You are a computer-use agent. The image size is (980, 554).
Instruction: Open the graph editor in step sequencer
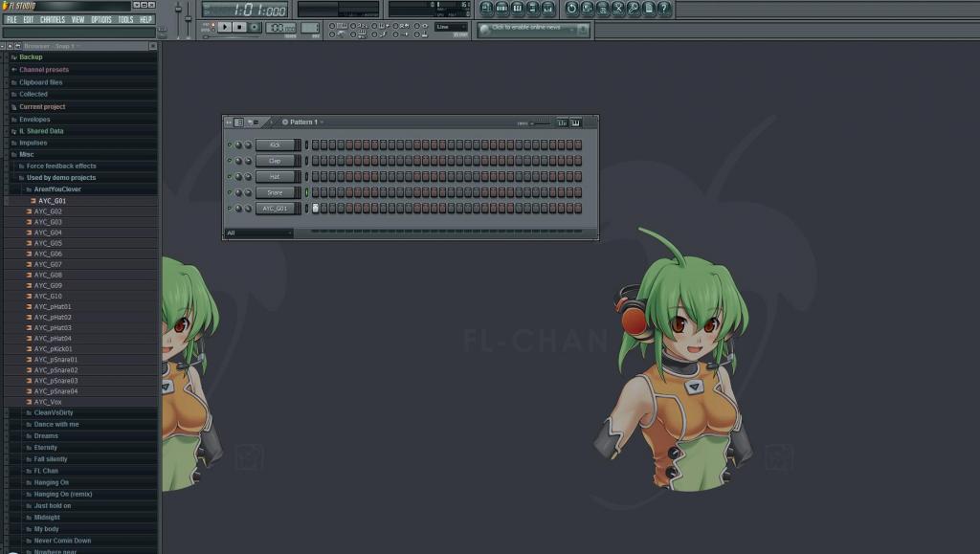[x=562, y=122]
